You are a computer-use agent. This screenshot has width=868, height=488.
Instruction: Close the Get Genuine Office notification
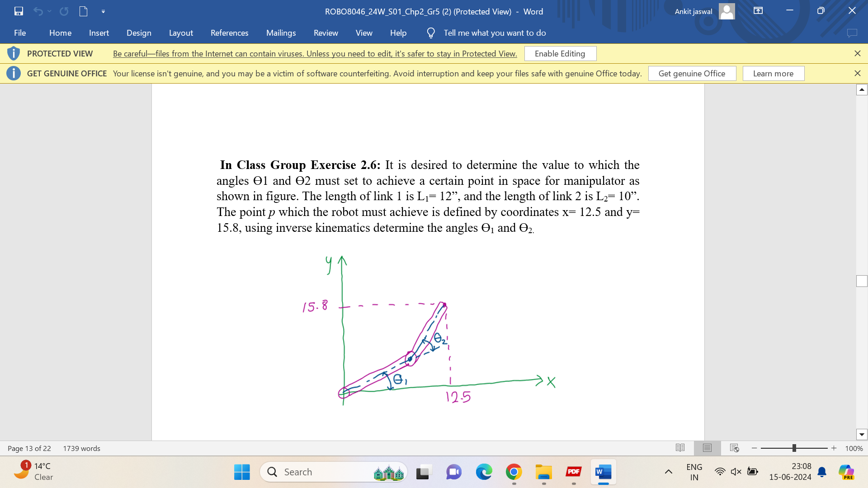coord(857,73)
